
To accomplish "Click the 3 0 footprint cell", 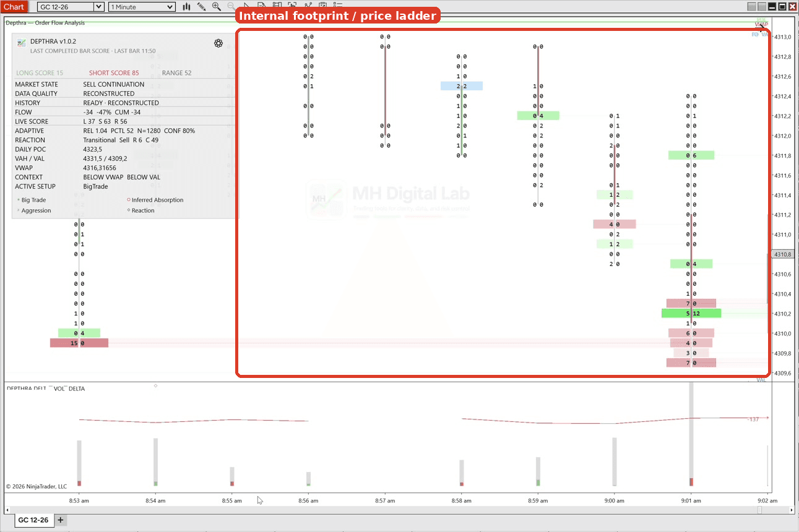I will (691, 353).
